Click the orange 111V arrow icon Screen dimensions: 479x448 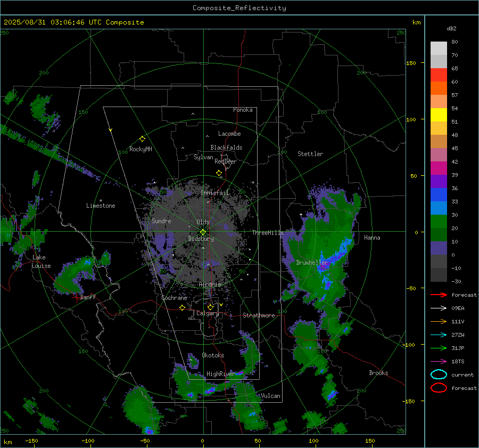(x=439, y=321)
